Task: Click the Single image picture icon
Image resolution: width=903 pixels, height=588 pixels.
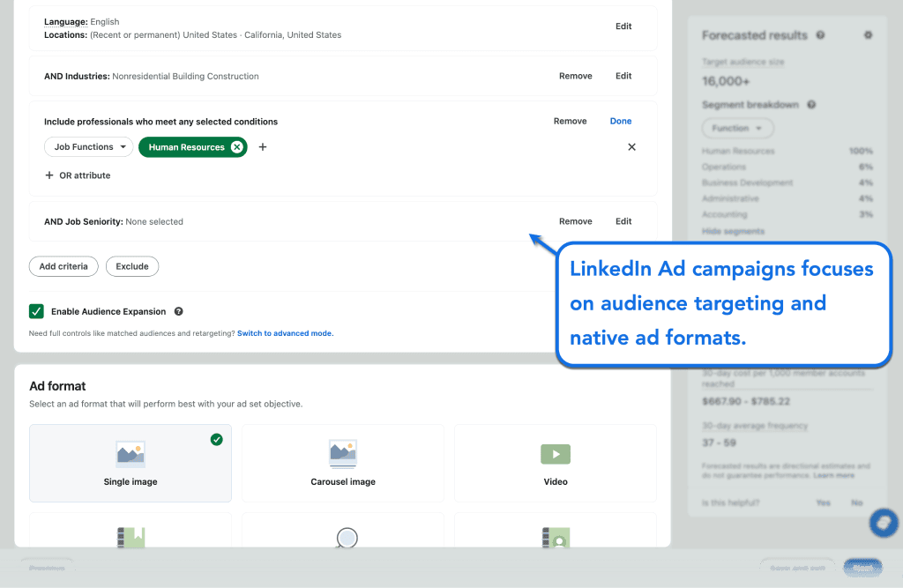Action: click(x=131, y=454)
